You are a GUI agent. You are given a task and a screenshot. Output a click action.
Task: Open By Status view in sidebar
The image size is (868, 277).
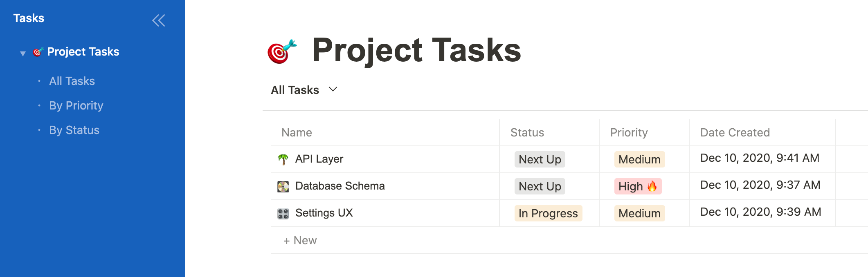tap(74, 130)
